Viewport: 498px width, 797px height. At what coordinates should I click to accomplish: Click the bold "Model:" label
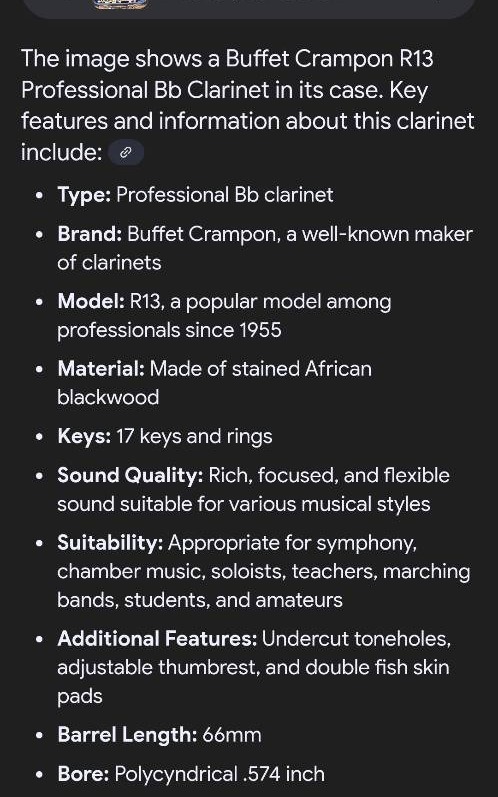90,301
